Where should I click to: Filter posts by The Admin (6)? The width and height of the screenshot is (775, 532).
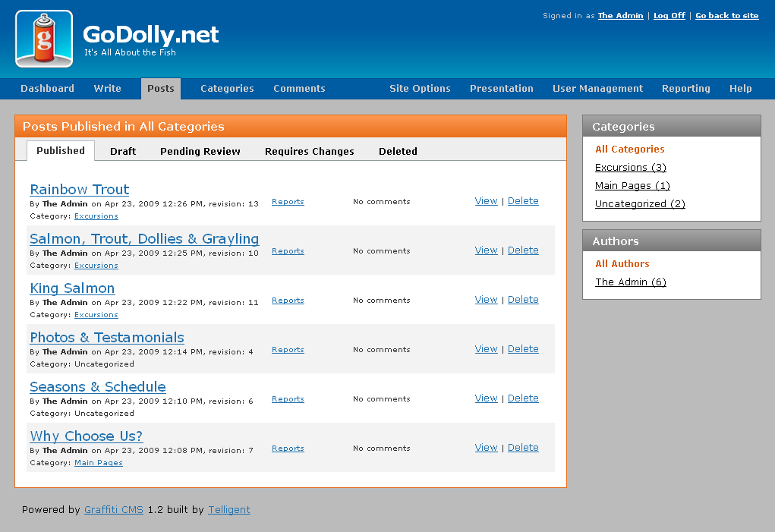pos(630,282)
